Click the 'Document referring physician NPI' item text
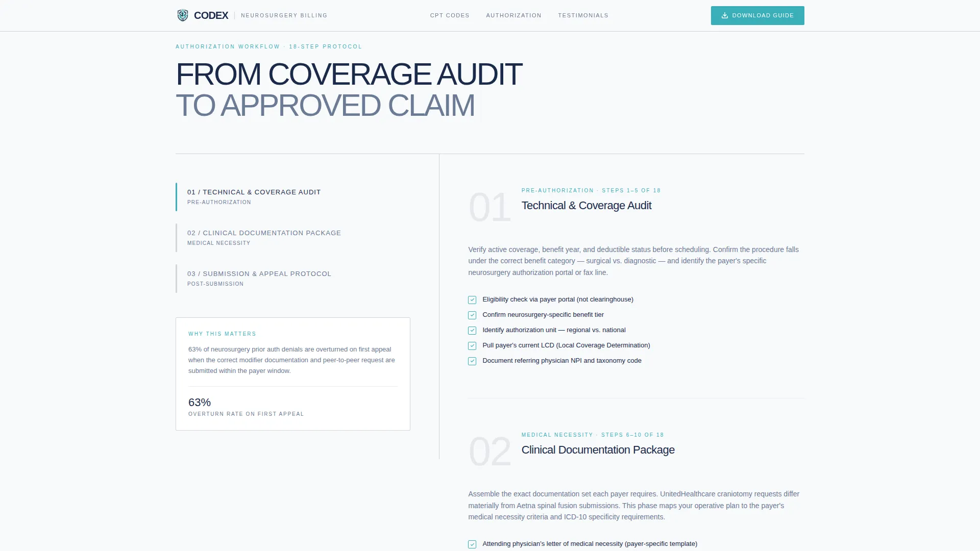The image size is (980, 551). coord(562,361)
